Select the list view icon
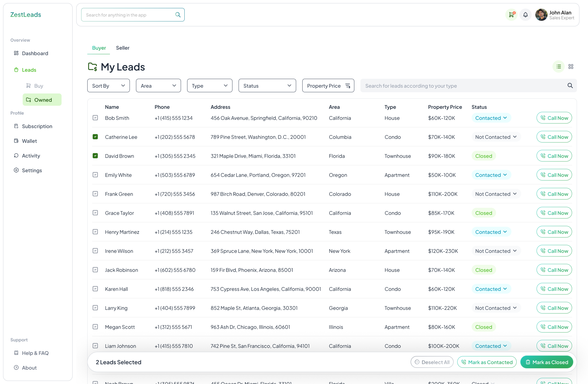588x384 pixels. pyautogui.click(x=558, y=67)
